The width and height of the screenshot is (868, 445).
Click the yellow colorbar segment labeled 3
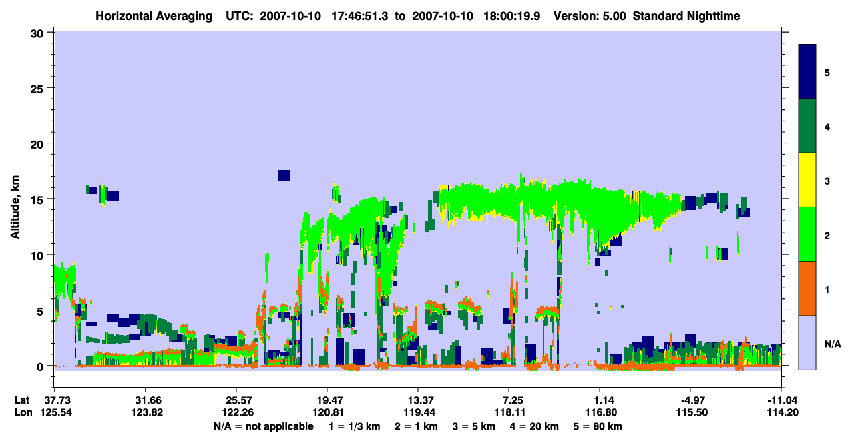(807, 180)
